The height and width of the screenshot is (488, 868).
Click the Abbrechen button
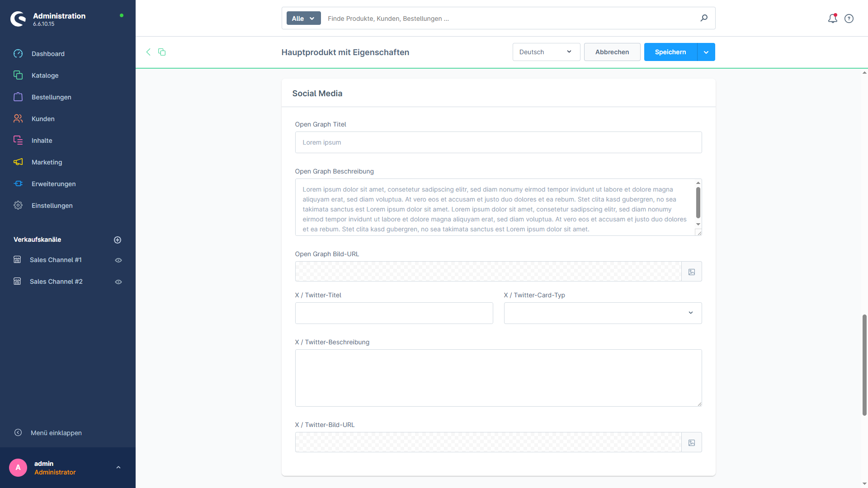click(x=612, y=52)
